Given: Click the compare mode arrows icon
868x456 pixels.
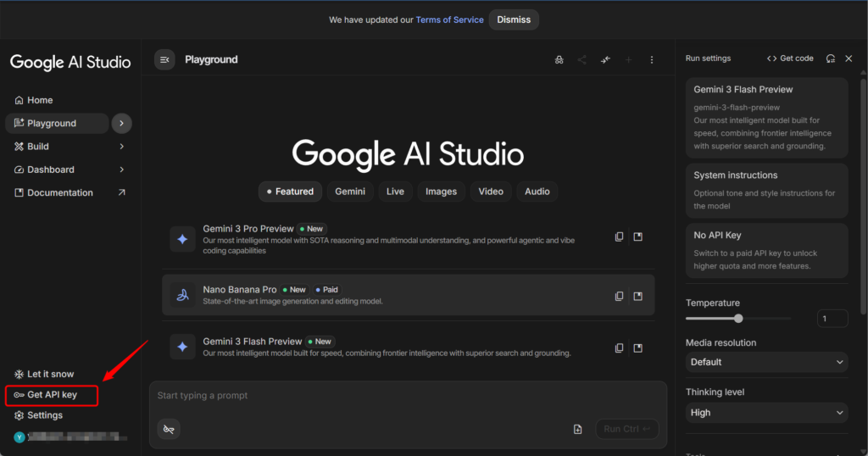Looking at the screenshot, I should [605, 60].
